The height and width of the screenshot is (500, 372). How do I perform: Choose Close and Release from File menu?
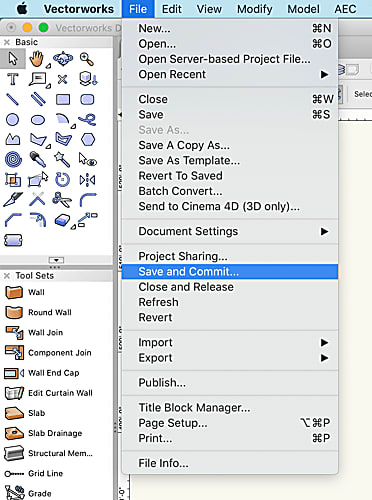coord(230,287)
